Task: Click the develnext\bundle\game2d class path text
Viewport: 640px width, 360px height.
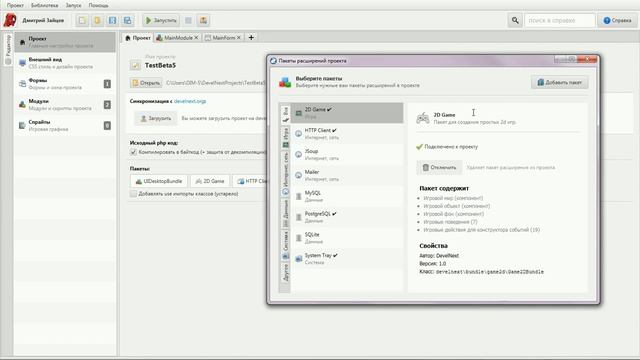Action: pyautogui.click(x=489, y=272)
